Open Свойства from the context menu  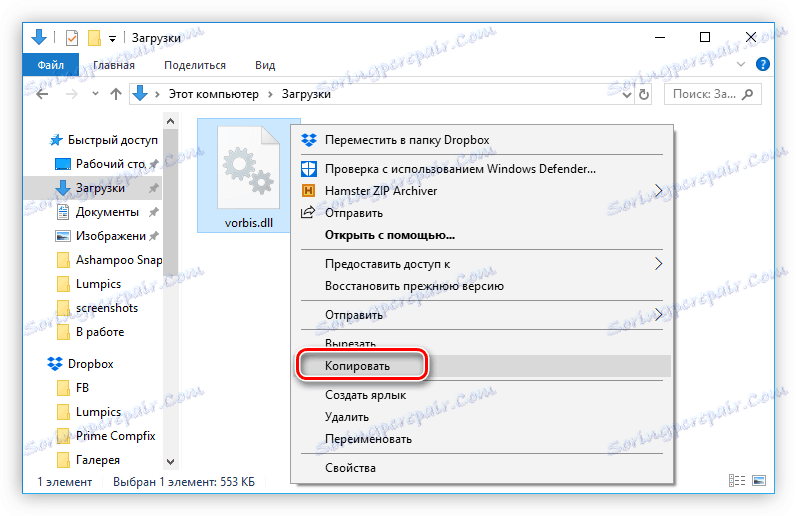(x=482, y=468)
